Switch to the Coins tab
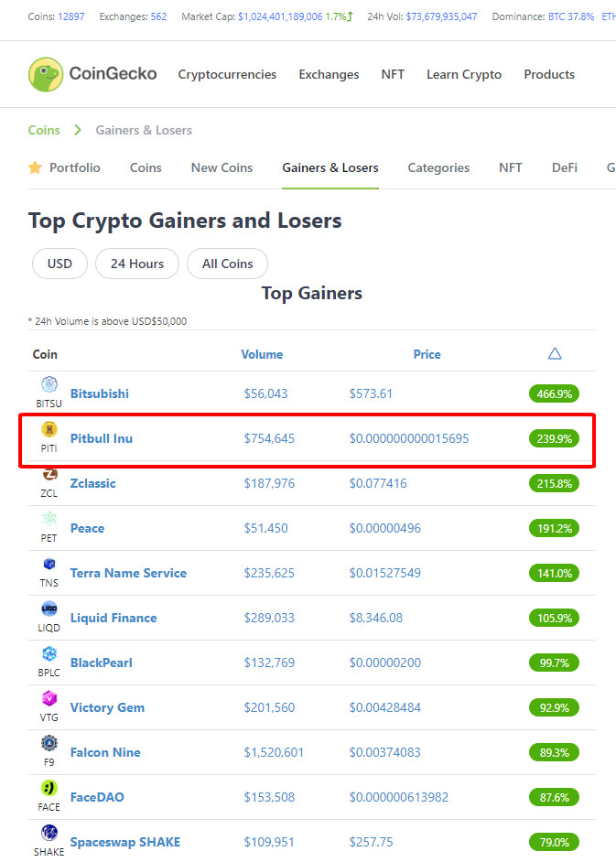This screenshot has height=862, width=616. point(146,167)
